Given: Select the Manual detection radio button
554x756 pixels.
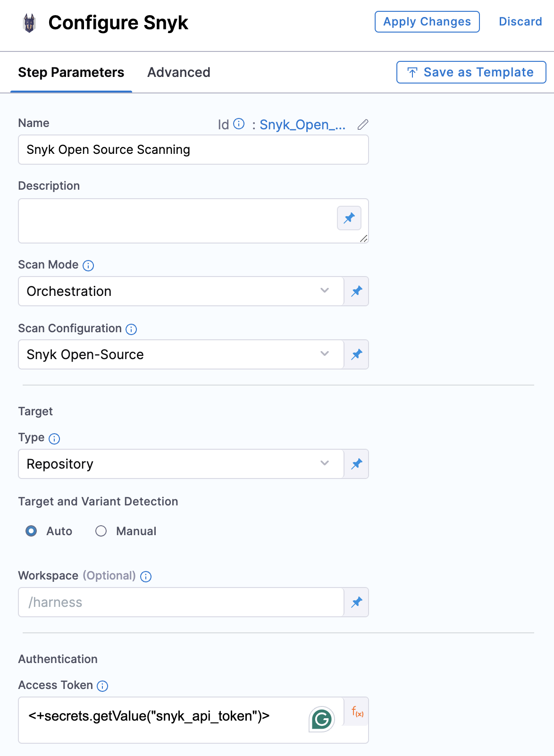Looking at the screenshot, I should (101, 531).
